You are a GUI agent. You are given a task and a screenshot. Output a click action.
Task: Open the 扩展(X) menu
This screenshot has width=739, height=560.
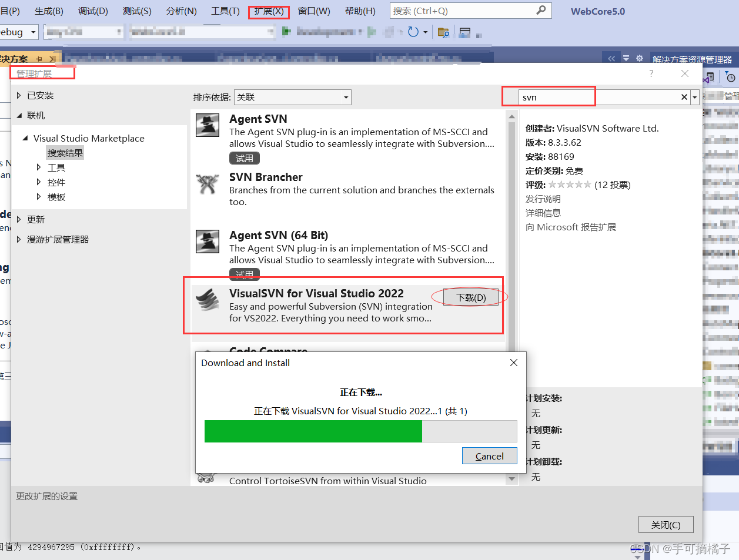(269, 11)
